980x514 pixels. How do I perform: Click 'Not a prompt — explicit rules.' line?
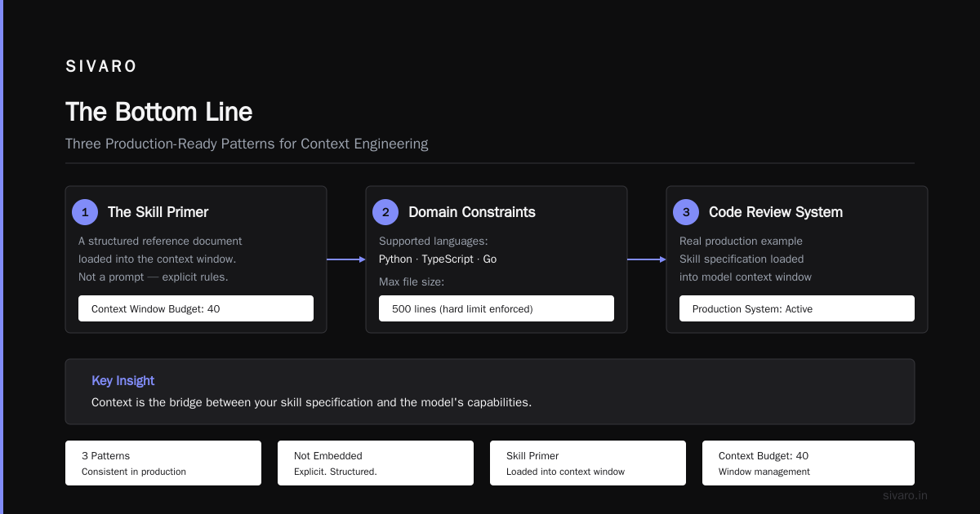coord(154,277)
